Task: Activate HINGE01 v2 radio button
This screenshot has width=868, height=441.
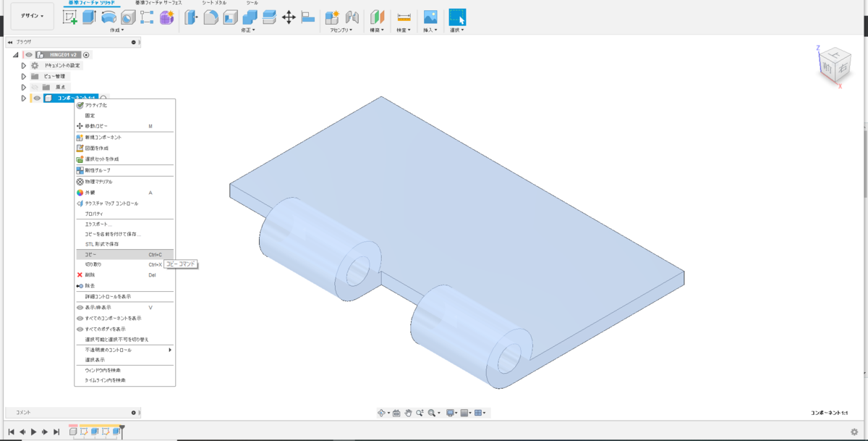Action: (x=87, y=54)
